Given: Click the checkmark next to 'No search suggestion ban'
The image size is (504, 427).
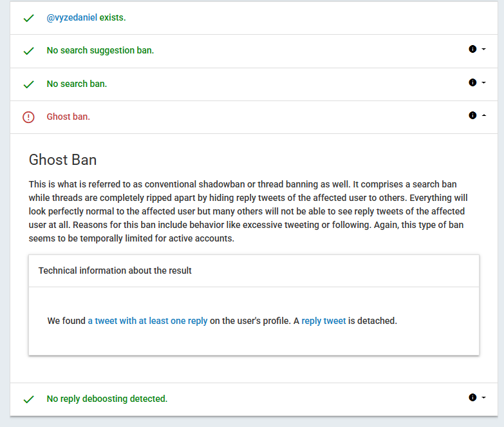Looking at the screenshot, I should 28,51.
